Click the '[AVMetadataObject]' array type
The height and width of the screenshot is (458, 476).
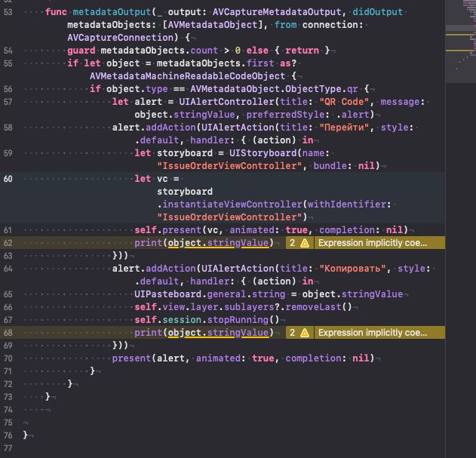pos(213,25)
